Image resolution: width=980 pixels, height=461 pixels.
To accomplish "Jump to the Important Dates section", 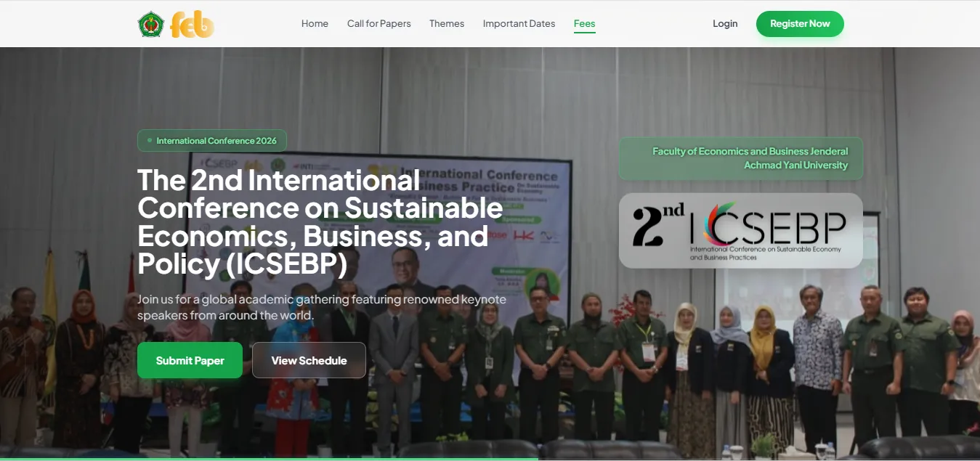I will point(519,24).
